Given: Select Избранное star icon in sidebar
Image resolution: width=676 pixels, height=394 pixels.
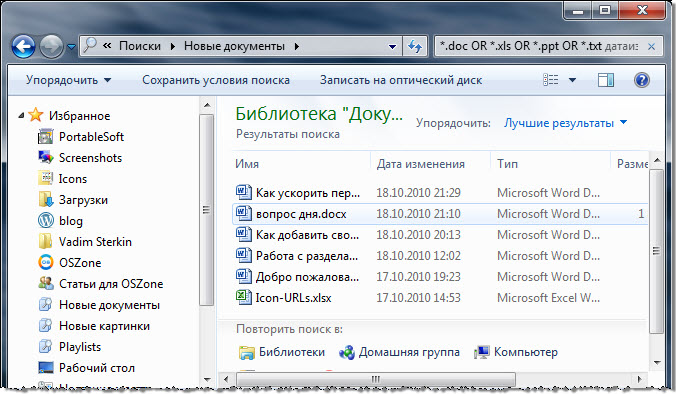Looking at the screenshot, I should (x=36, y=115).
